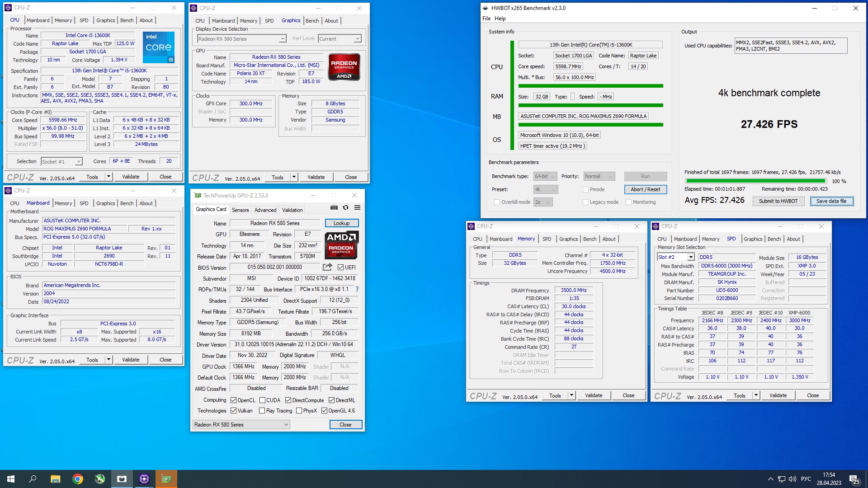Open the taskbar search magnifier
Viewport: 868px width, 488px height.
click(33, 479)
